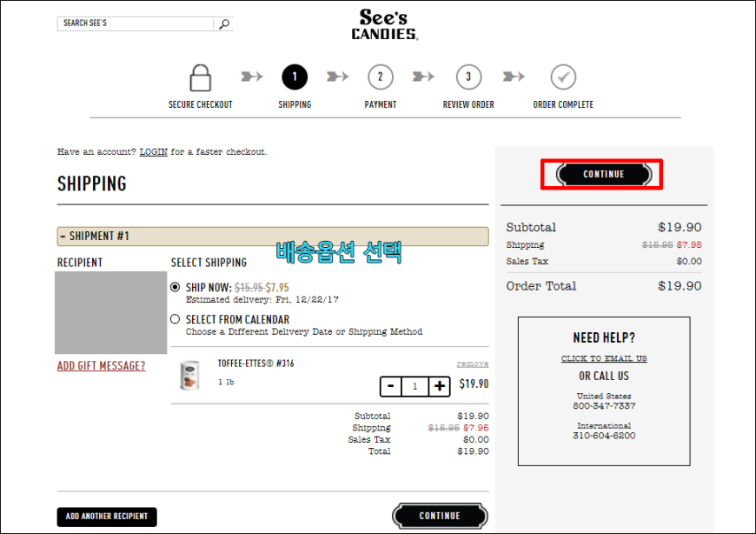
Task: Open the Add Gift Message link
Action: tap(102, 365)
